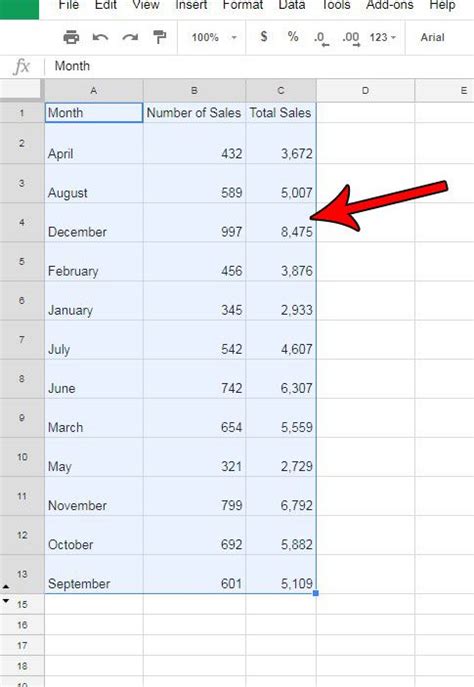This screenshot has width=474, height=687.
Task: Click the cell with 8,475
Action: tap(281, 223)
